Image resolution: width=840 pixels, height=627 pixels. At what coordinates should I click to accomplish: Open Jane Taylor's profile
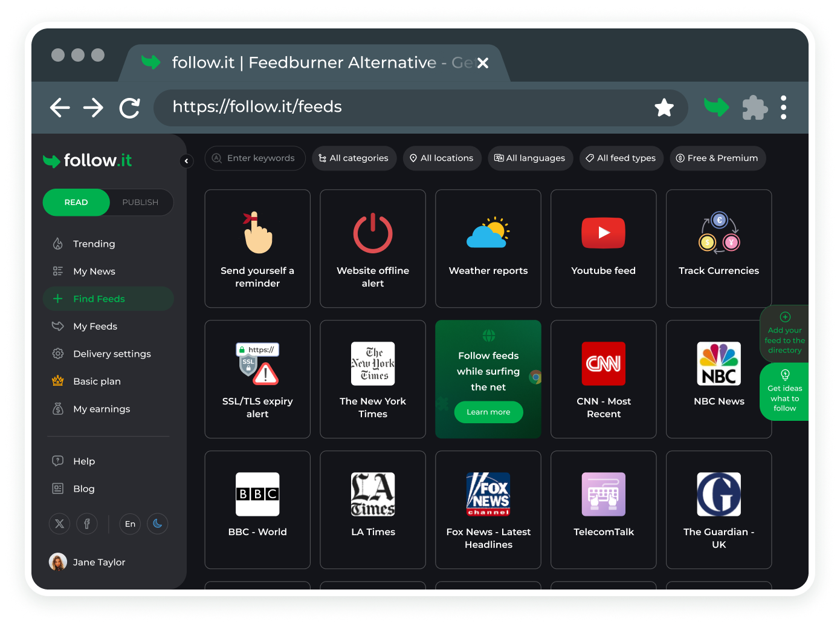pos(87,562)
